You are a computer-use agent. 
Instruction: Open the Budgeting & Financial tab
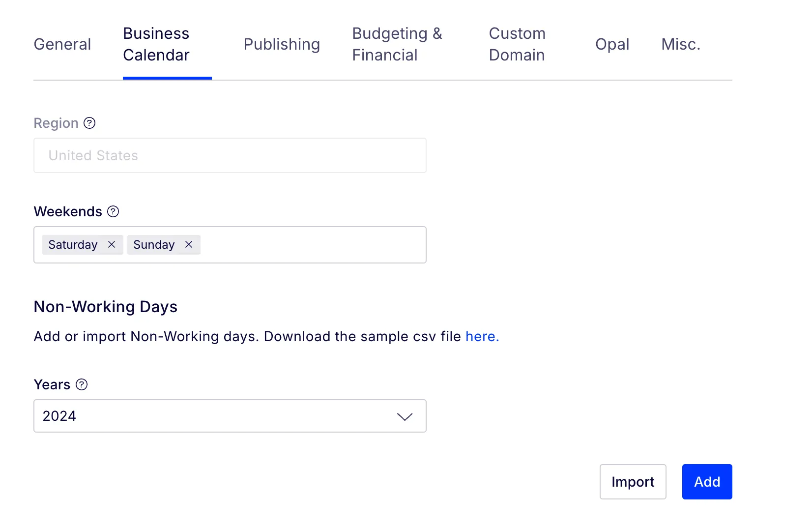pyautogui.click(x=397, y=44)
